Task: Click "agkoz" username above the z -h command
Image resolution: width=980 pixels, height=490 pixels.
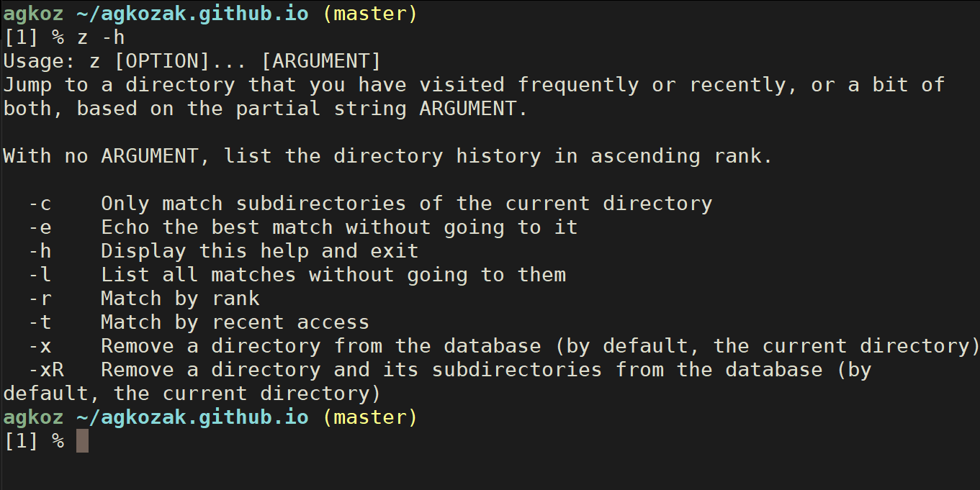Action: point(34,14)
